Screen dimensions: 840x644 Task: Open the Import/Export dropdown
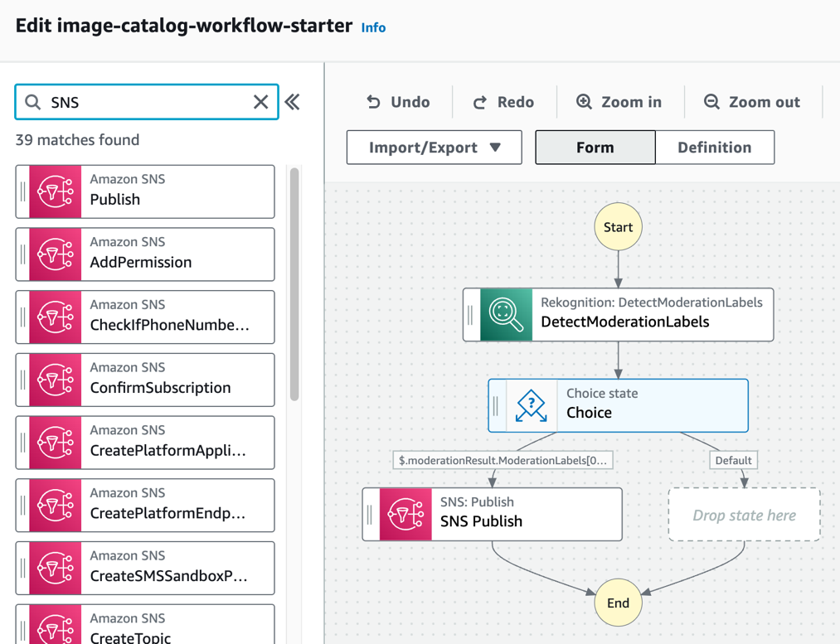434,148
